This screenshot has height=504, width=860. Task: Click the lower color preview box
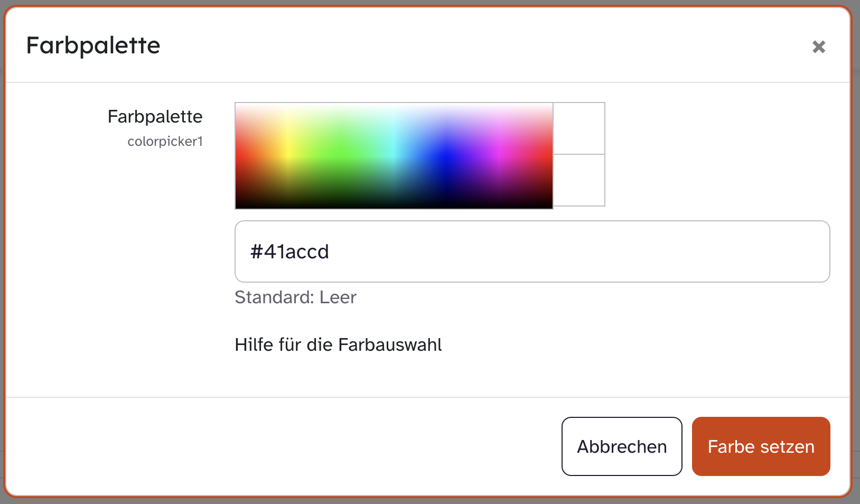coord(579,180)
